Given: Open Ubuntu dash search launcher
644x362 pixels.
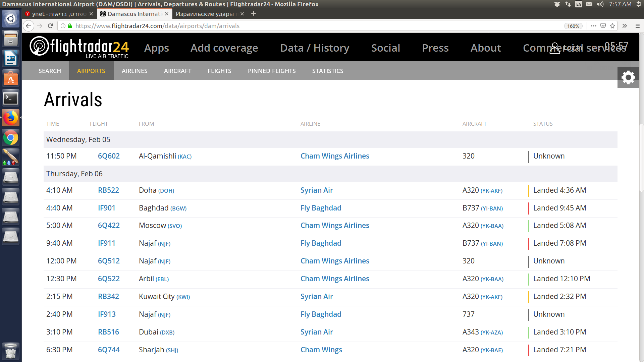Looking at the screenshot, I should pyautogui.click(x=11, y=19).
